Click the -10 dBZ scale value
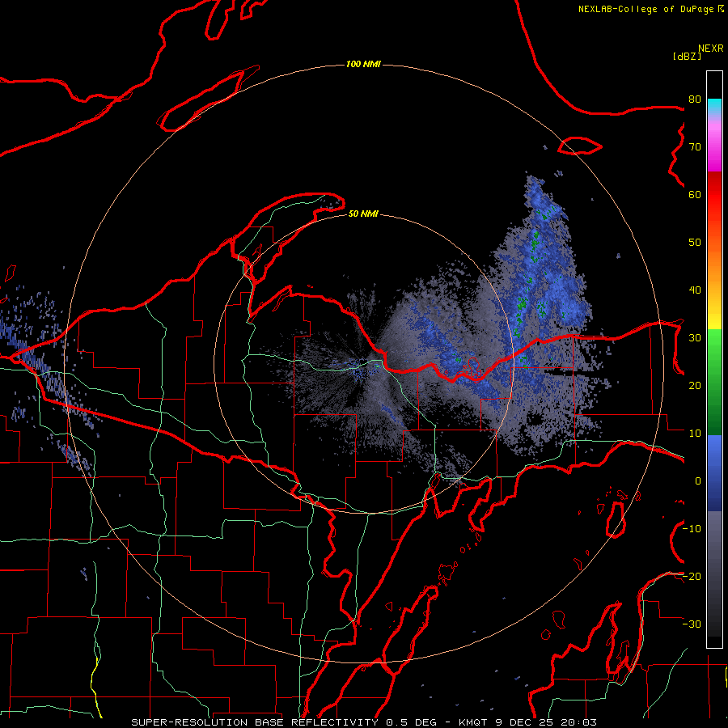The width and height of the screenshot is (728, 728). [x=692, y=529]
